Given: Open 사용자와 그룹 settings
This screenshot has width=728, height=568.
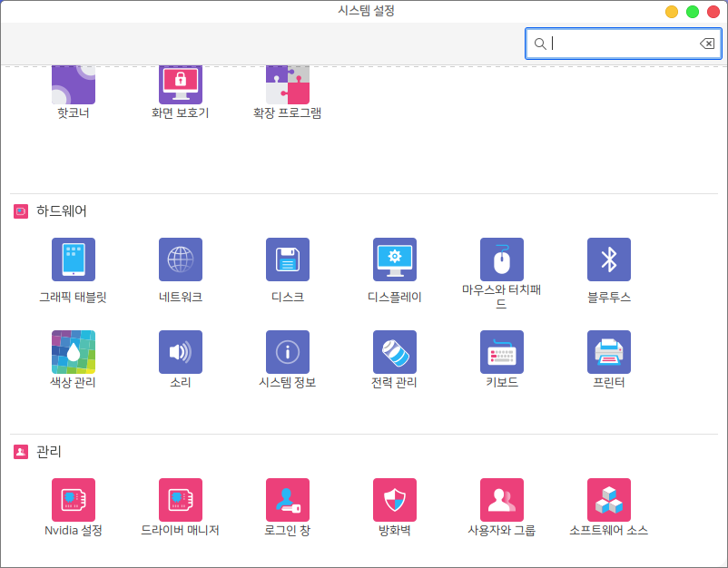Looking at the screenshot, I should [x=502, y=500].
